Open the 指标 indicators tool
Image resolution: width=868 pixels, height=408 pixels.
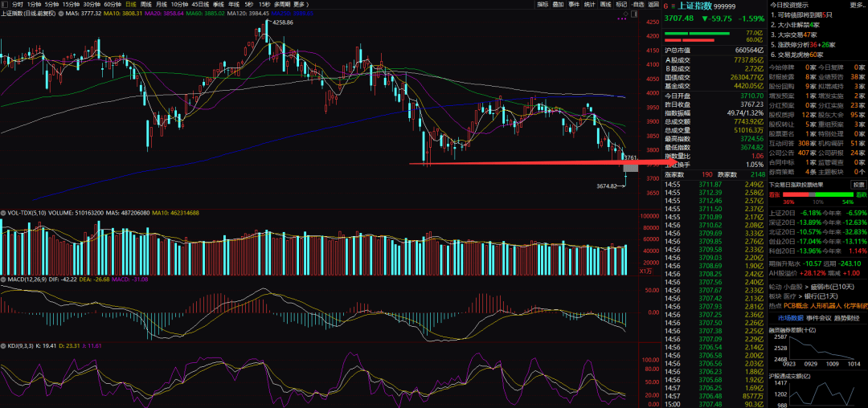[542, 5]
